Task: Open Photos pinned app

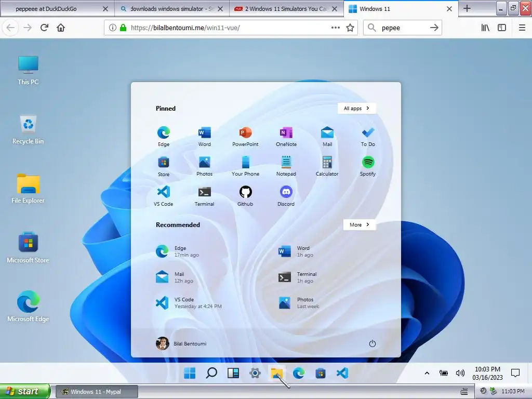Action: pos(205,166)
